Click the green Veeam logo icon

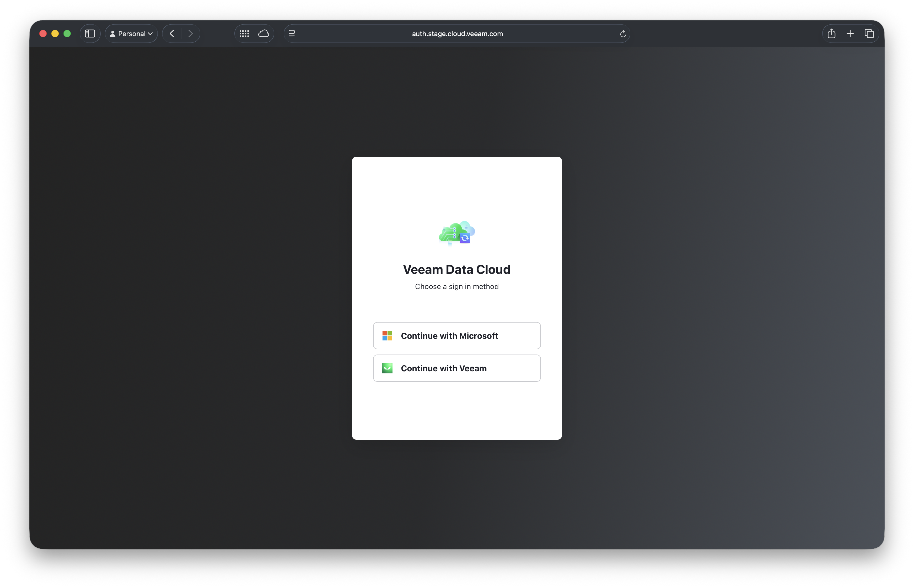[387, 368]
